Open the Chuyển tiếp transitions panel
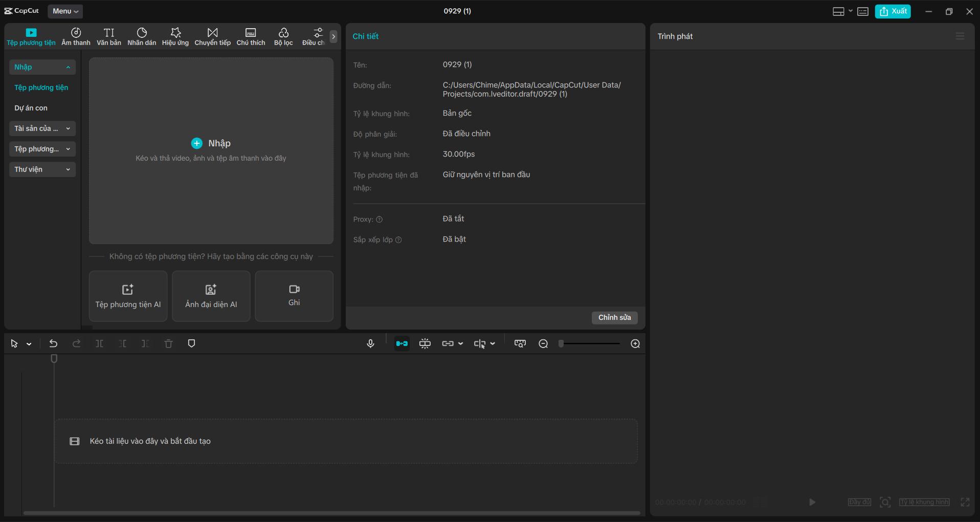 212,36
